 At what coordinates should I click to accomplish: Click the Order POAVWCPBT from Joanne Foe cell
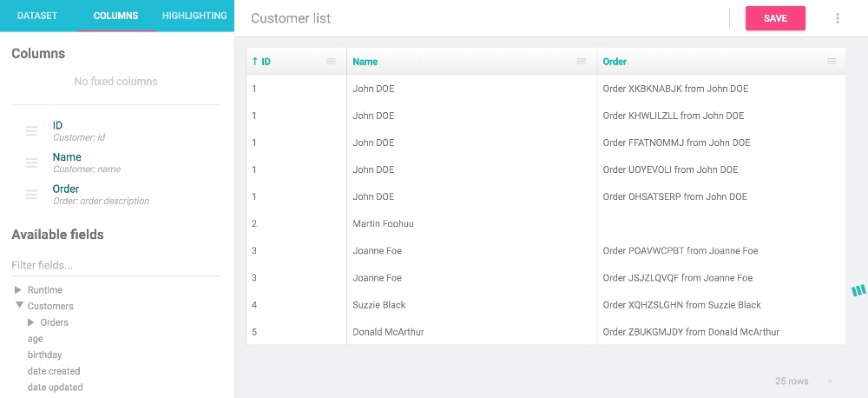721,250
